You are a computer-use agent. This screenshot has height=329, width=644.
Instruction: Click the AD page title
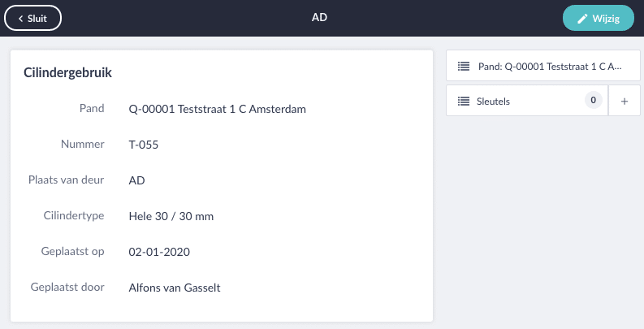(319, 18)
